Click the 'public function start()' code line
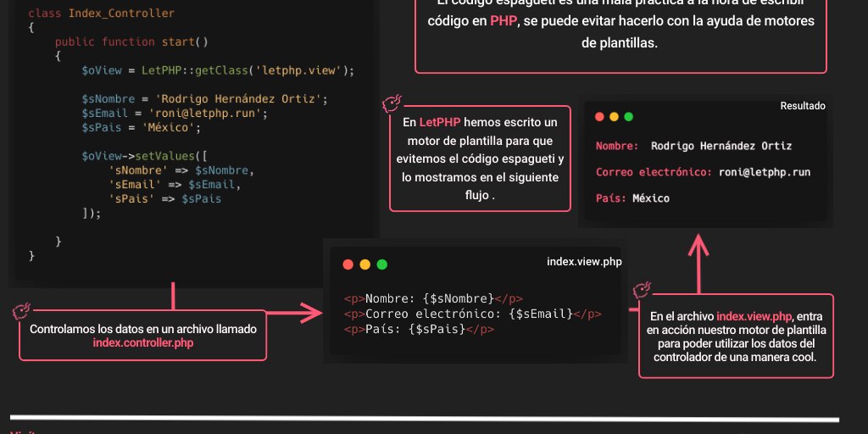The width and height of the screenshot is (868, 434). tap(131, 42)
